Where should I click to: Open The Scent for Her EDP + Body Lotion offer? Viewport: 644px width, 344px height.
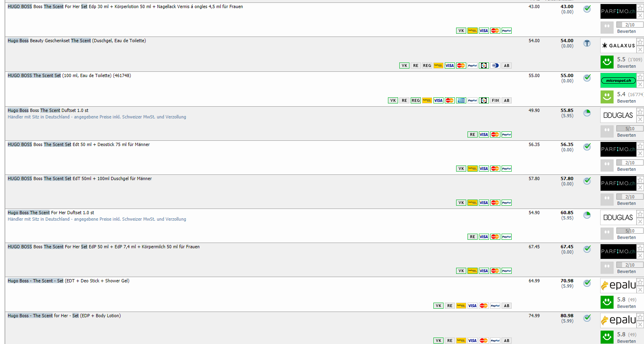(x=64, y=316)
